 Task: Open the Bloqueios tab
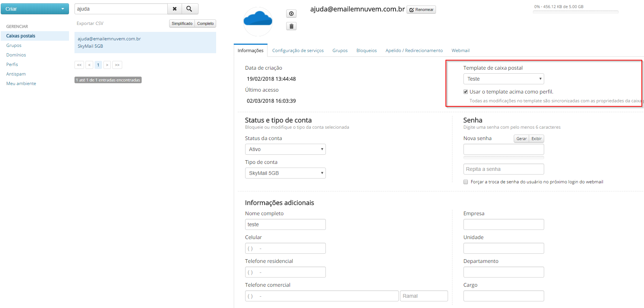coord(366,51)
